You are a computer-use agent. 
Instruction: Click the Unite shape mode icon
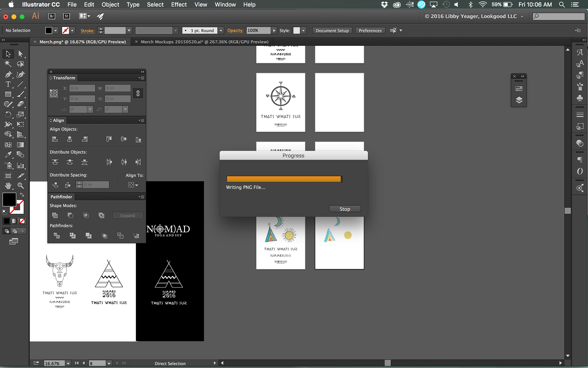click(55, 215)
